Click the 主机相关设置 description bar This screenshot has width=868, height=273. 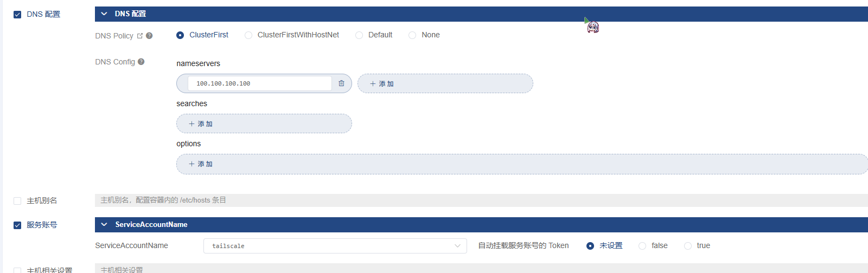481,269
